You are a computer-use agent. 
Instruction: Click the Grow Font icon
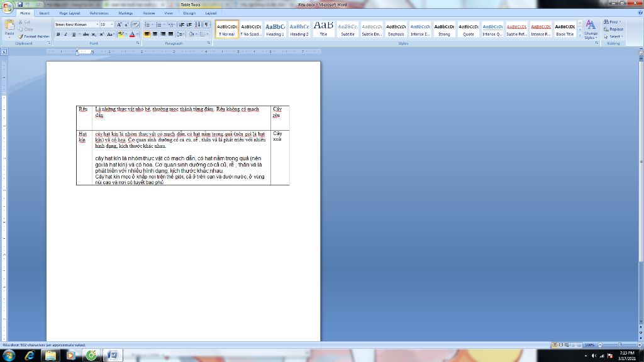pos(119,25)
